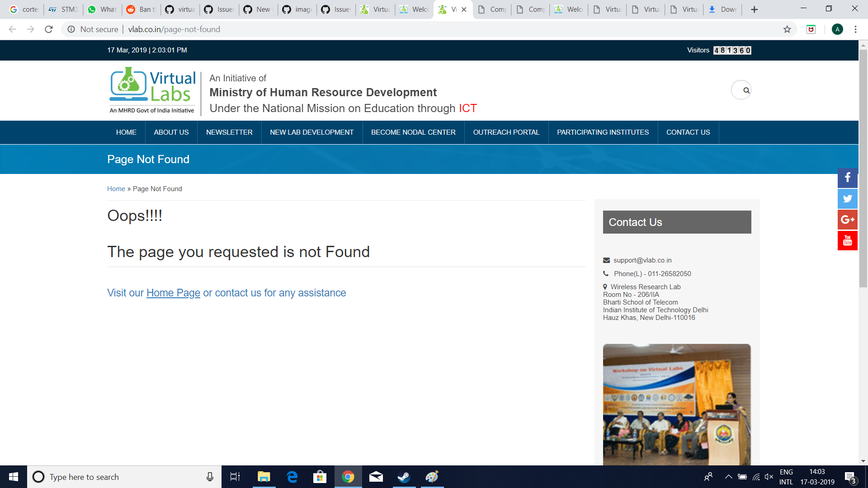Open File Explorer from the taskbar
Viewport: 868px width, 488px height.
click(x=264, y=477)
